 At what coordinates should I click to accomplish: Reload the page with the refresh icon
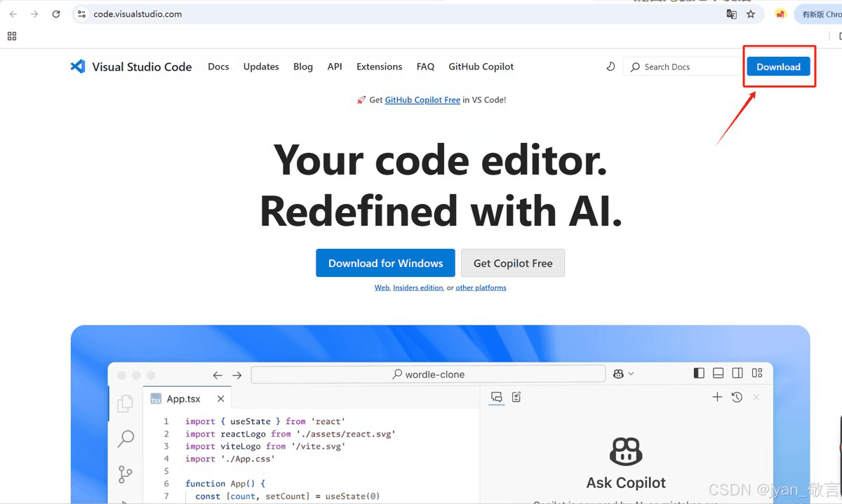(x=55, y=13)
